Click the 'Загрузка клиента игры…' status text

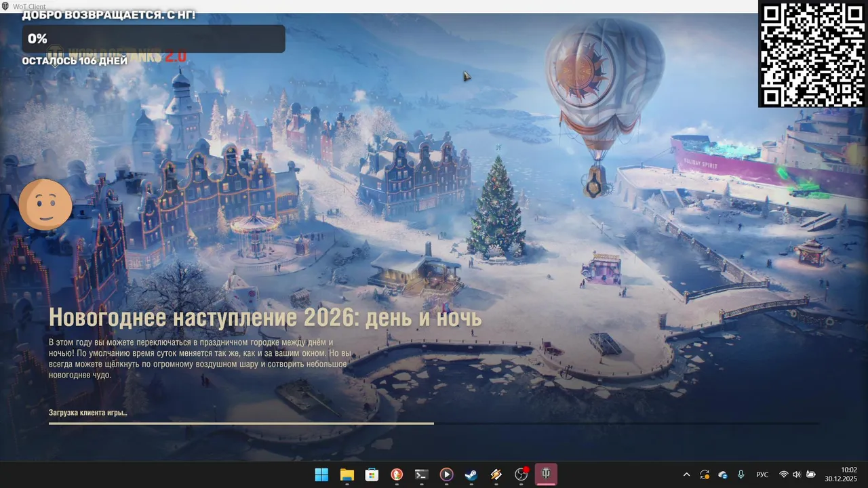(x=88, y=412)
